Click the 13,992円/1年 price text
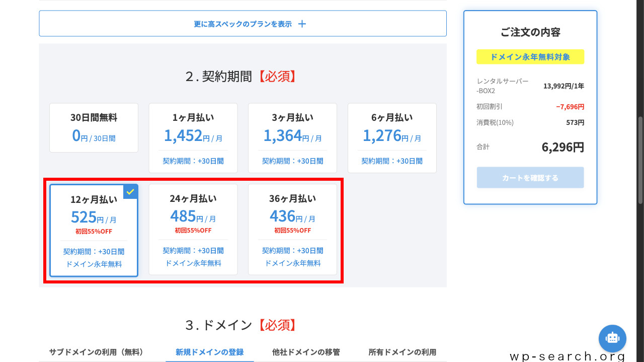644x362 pixels. 563,86
